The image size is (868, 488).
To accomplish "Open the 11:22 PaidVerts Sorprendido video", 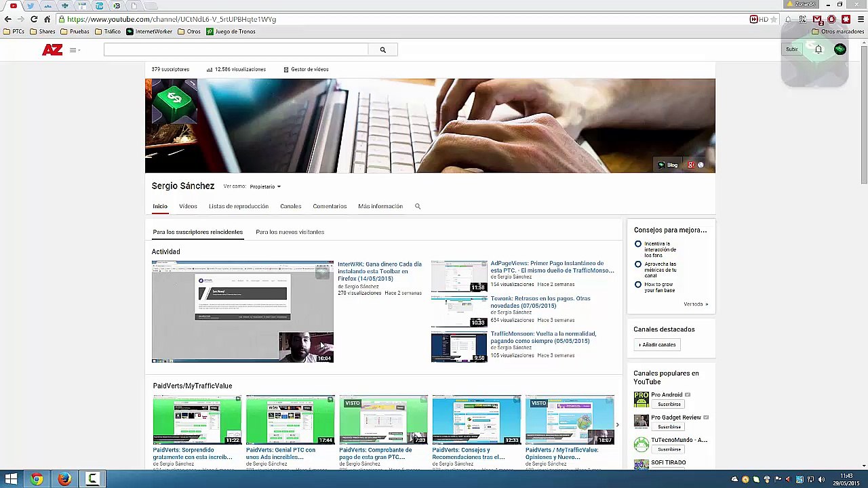I will pos(197,420).
